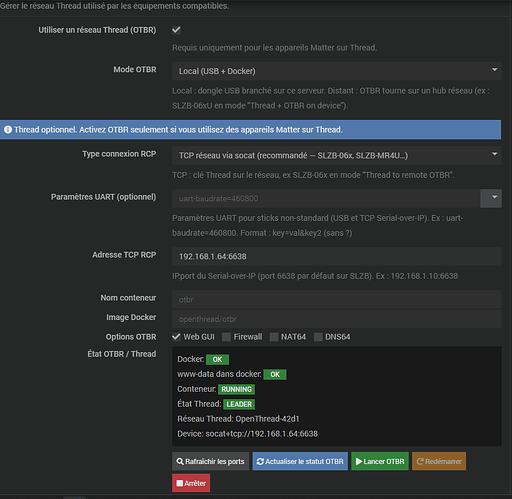Image resolution: width=512 pixels, height=499 pixels.
Task: Expand the Type connexion RCP dropdown
Action: pos(337,155)
